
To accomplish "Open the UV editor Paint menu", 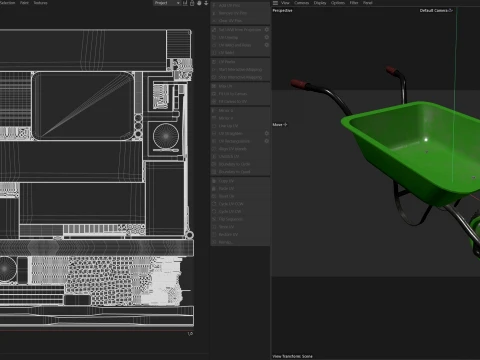I will [24, 3].
